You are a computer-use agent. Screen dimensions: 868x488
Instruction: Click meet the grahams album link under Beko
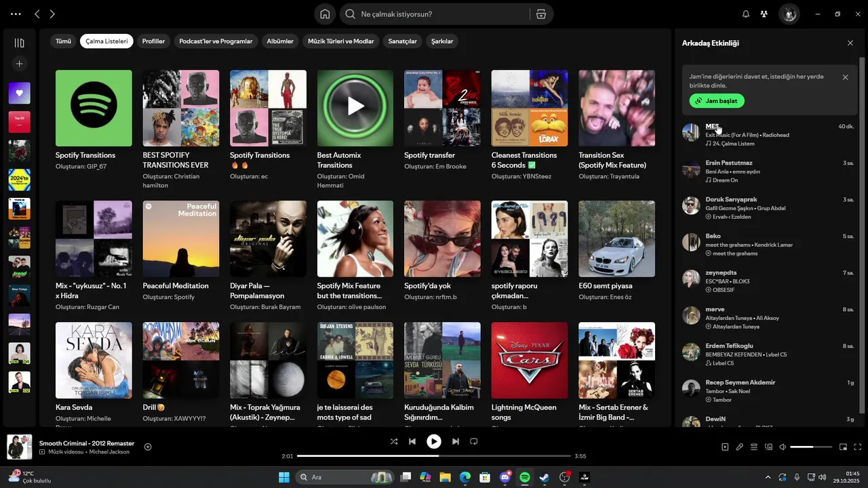(735, 253)
